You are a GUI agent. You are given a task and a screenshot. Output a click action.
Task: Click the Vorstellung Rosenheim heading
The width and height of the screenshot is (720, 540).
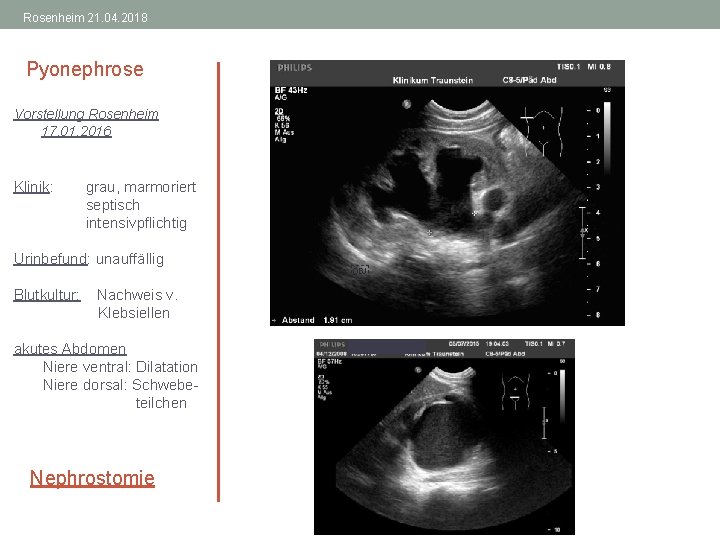(x=86, y=113)
